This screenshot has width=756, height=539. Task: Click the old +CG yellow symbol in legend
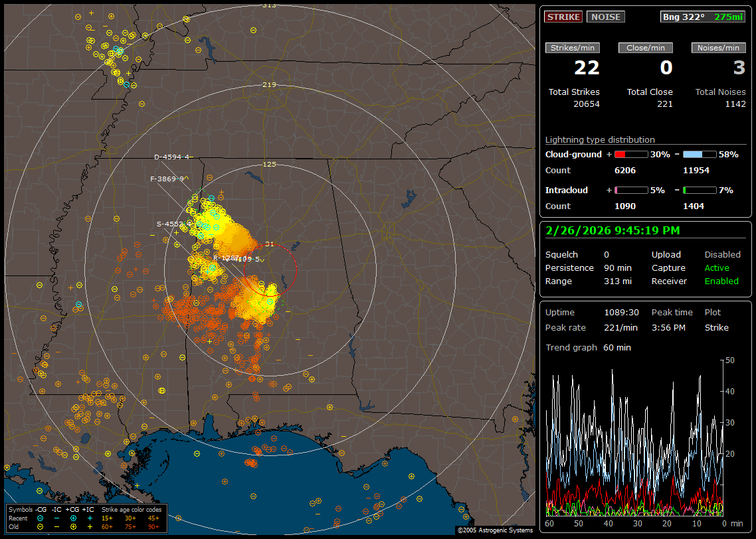[x=73, y=526]
